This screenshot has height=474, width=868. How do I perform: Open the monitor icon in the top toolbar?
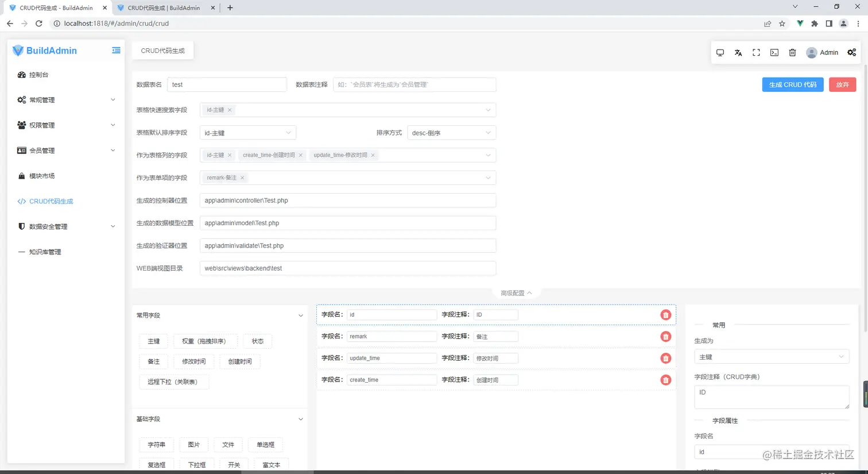pyautogui.click(x=720, y=52)
